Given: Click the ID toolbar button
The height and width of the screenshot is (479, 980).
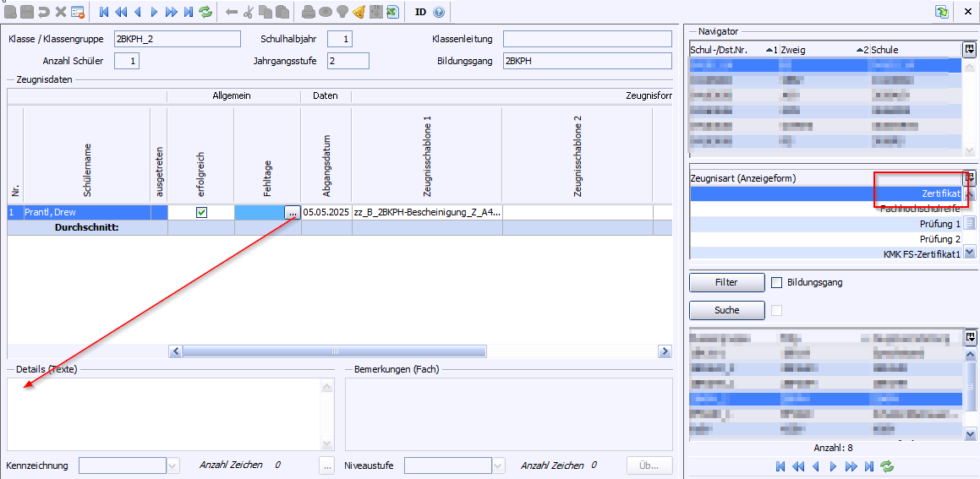Looking at the screenshot, I should pos(421,12).
